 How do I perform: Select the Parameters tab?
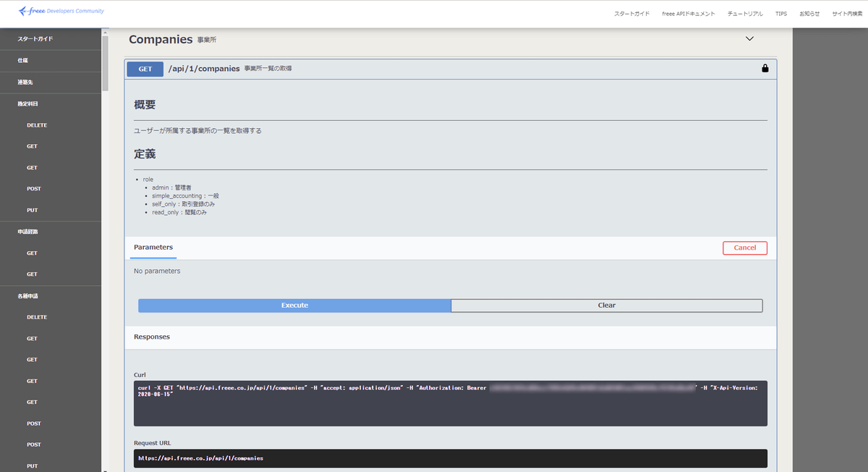coord(153,248)
